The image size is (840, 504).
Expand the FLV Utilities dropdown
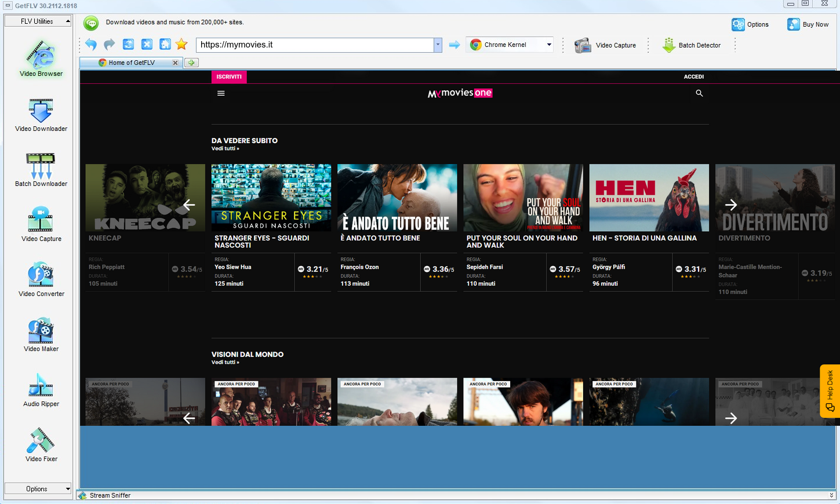click(38, 21)
